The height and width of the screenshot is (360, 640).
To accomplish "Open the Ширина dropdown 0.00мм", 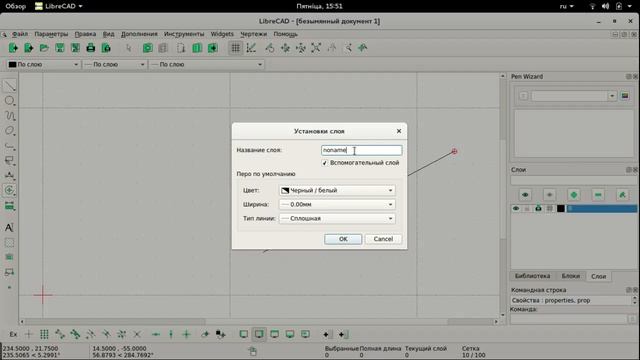I will (x=337, y=204).
